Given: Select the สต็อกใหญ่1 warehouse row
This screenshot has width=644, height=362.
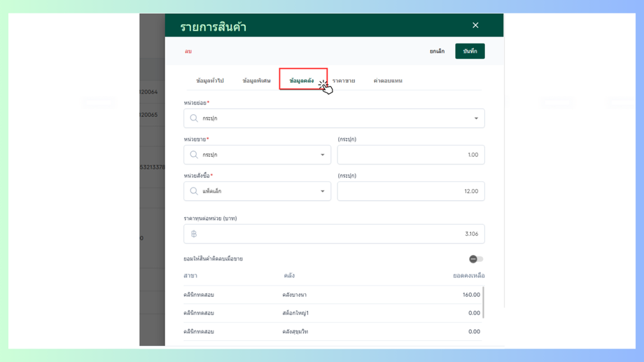Looking at the screenshot, I should click(332, 313).
